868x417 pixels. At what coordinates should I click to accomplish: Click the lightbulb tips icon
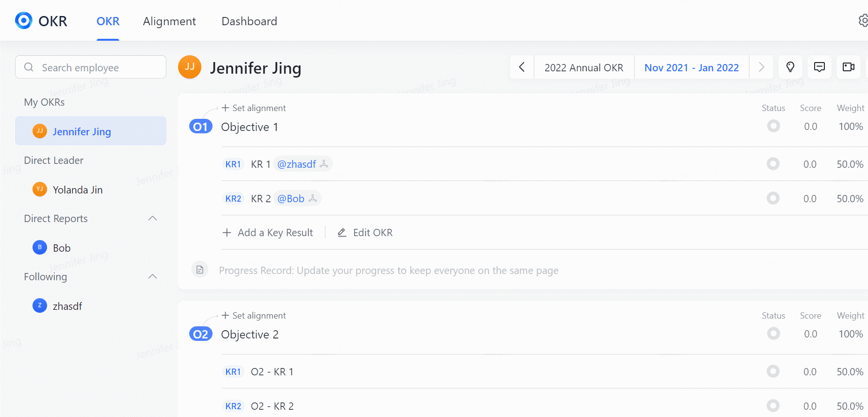[x=790, y=67]
